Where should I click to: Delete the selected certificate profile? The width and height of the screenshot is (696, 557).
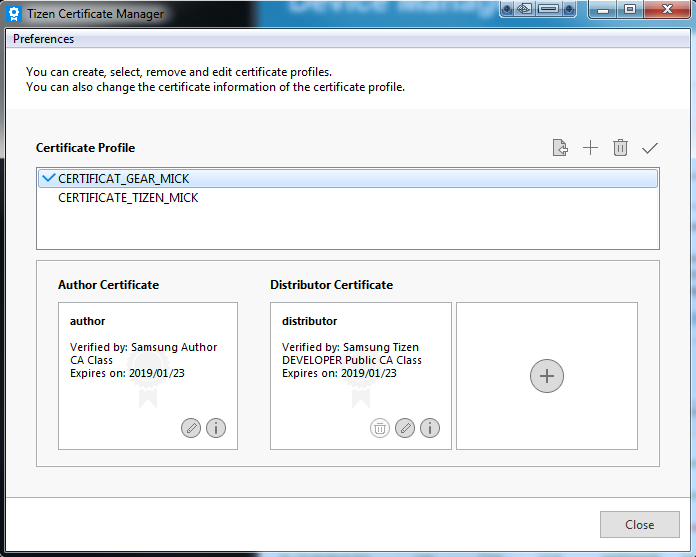click(x=620, y=148)
